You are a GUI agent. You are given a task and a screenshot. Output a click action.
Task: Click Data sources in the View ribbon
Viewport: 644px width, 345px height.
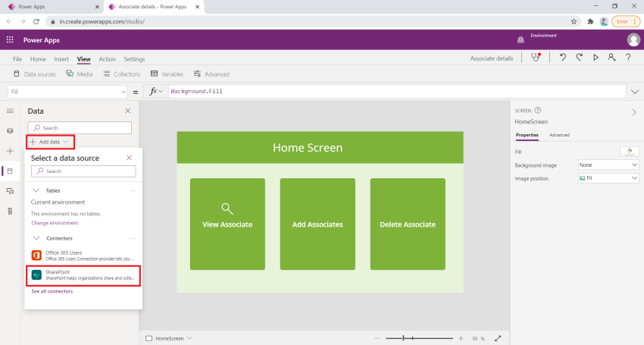[x=35, y=74]
